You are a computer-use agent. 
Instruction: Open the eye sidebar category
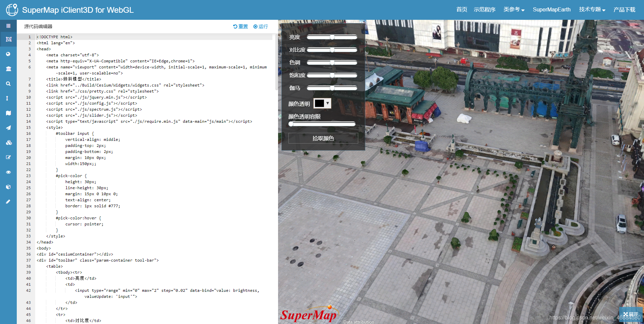click(x=8, y=172)
